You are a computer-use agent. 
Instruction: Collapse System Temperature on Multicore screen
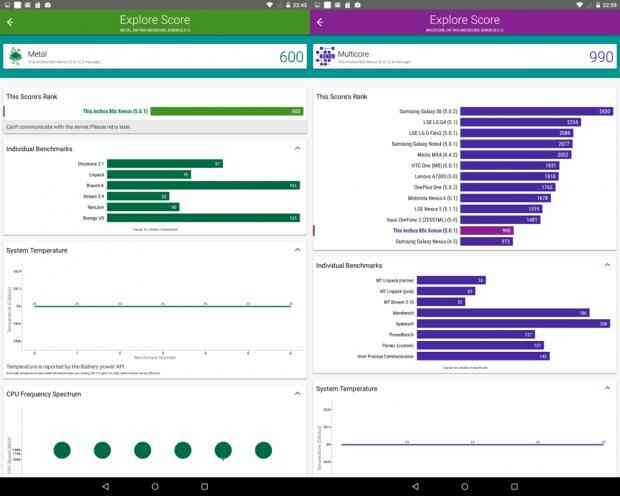(x=607, y=388)
